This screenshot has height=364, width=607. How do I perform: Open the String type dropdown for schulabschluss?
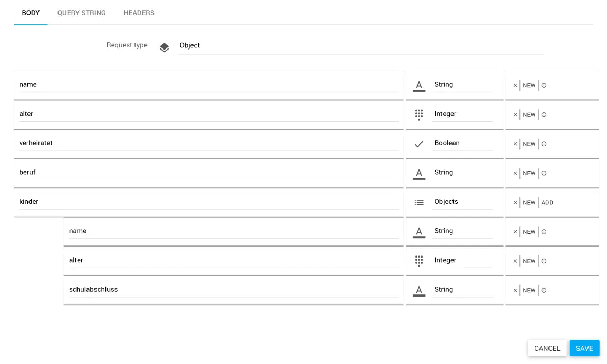(462, 289)
